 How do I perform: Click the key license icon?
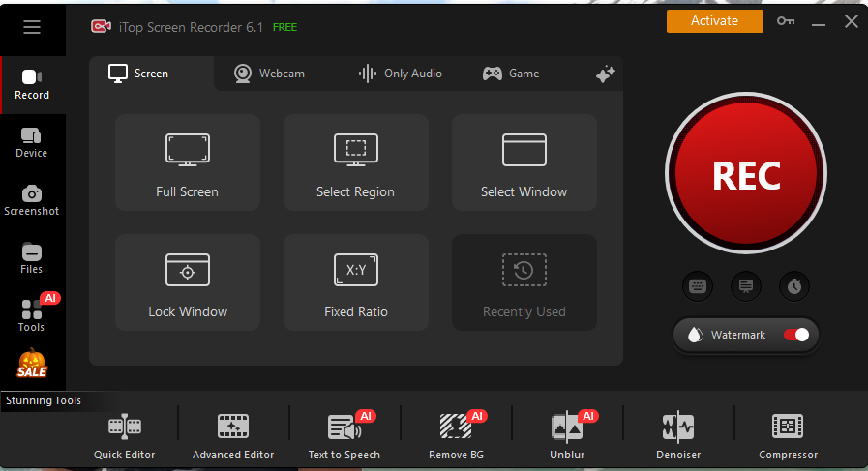tap(785, 21)
